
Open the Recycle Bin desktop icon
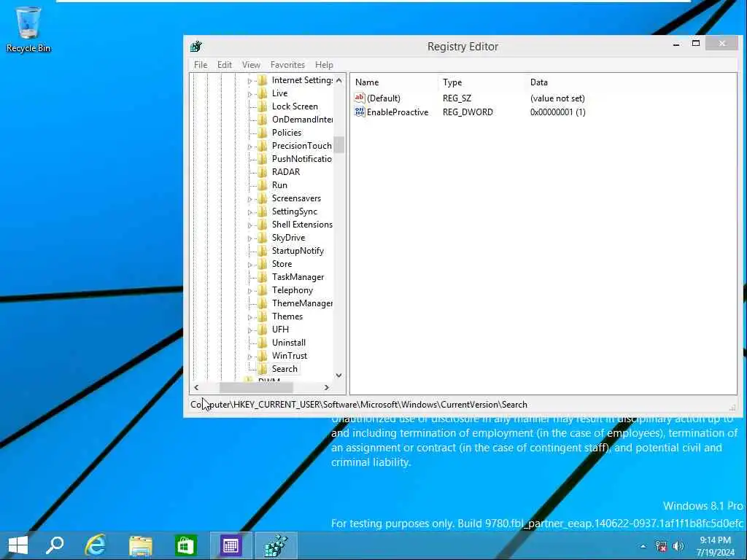point(28,29)
